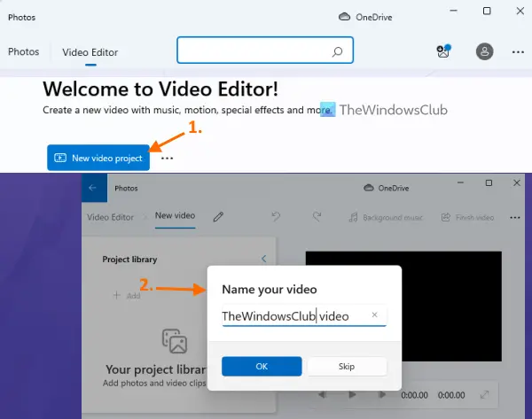Image resolution: width=532 pixels, height=419 pixels.
Task: Collapse the Project library panel
Action: (x=263, y=259)
